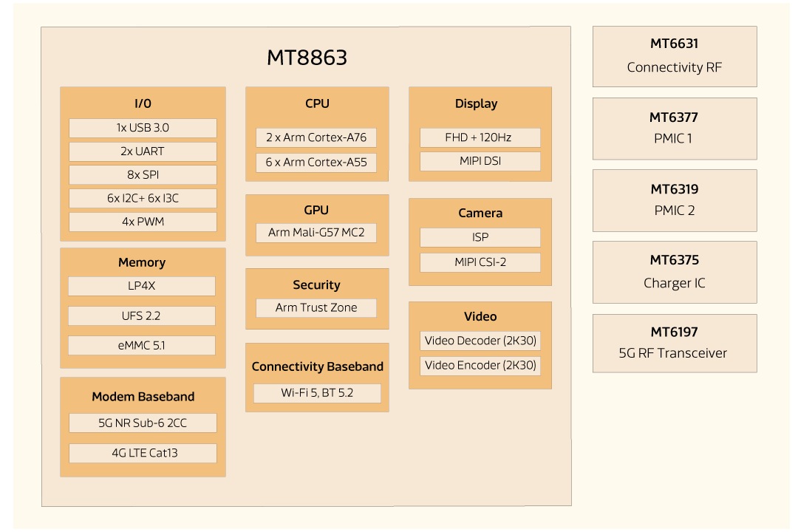Click the LP4X memory block

point(141,286)
